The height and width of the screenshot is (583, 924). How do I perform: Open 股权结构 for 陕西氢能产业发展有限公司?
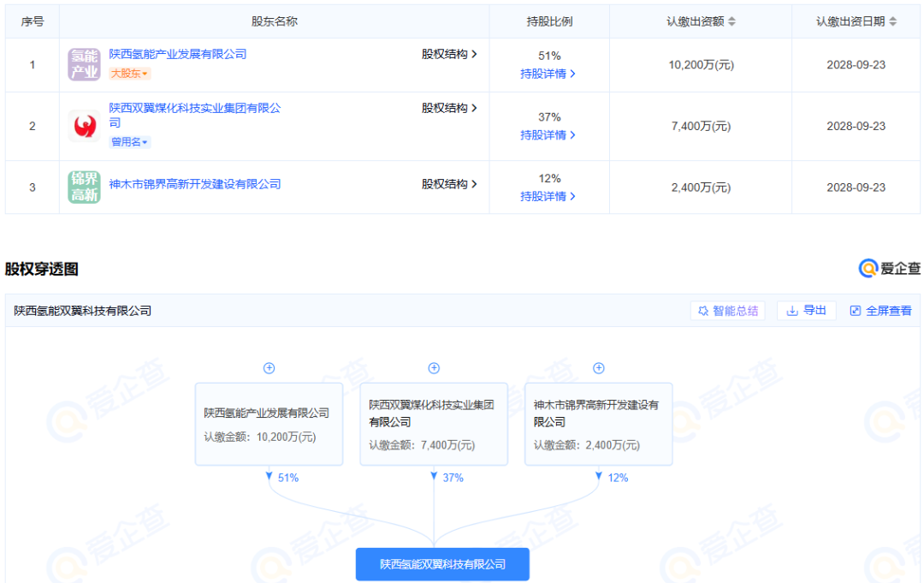[449, 54]
